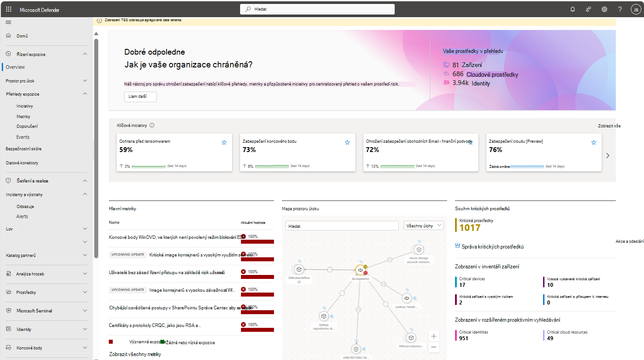Show next key initiatives with the right arrow
The image size is (644, 360).
(608, 156)
